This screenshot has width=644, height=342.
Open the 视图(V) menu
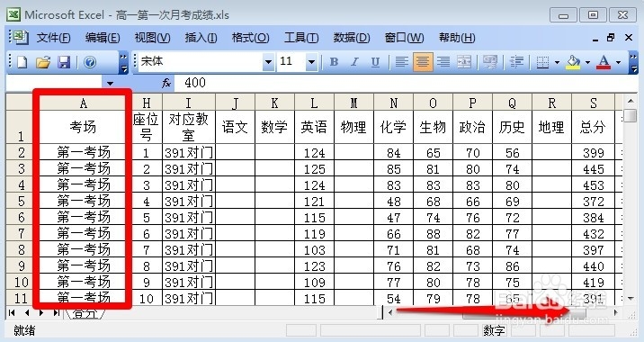[152, 38]
